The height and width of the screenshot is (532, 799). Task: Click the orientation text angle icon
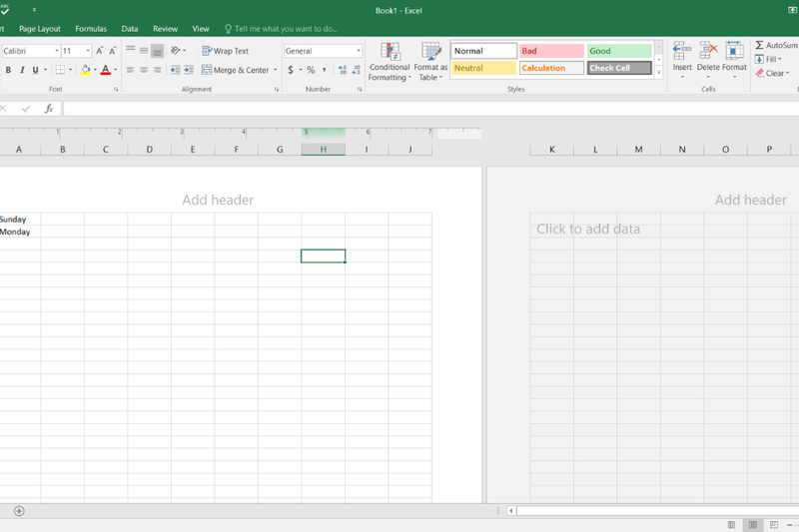click(x=176, y=50)
